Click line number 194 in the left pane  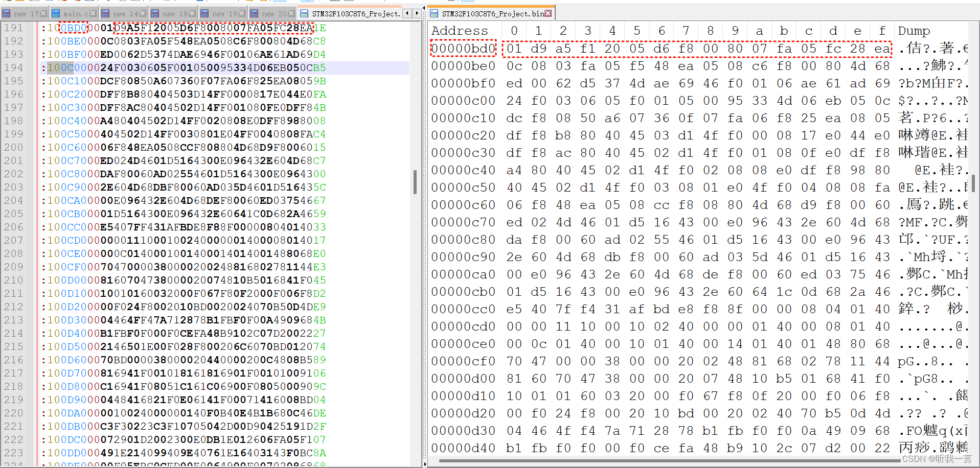(14, 67)
